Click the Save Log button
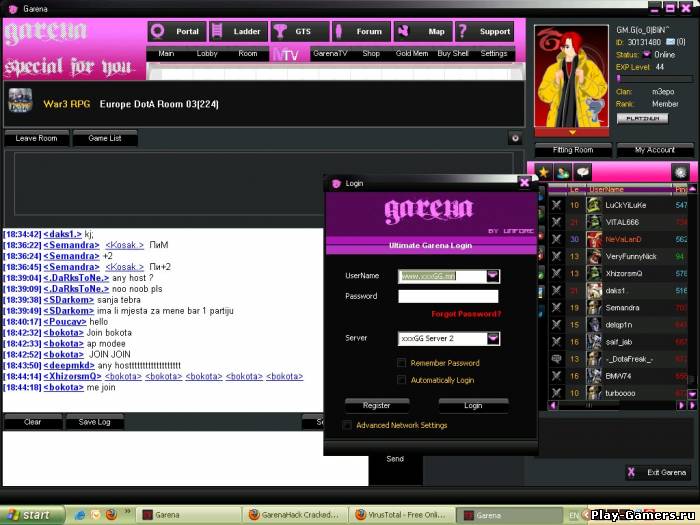 click(95, 422)
